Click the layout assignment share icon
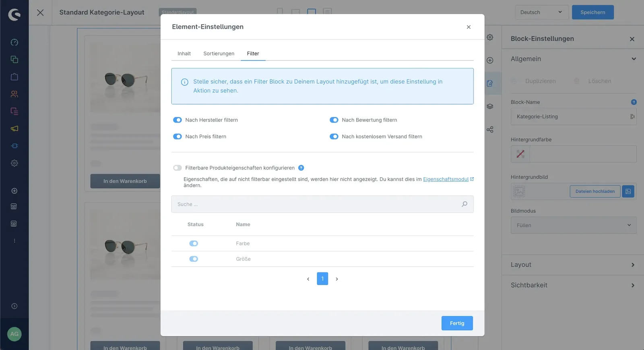The image size is (644, 350). [490, 130]
